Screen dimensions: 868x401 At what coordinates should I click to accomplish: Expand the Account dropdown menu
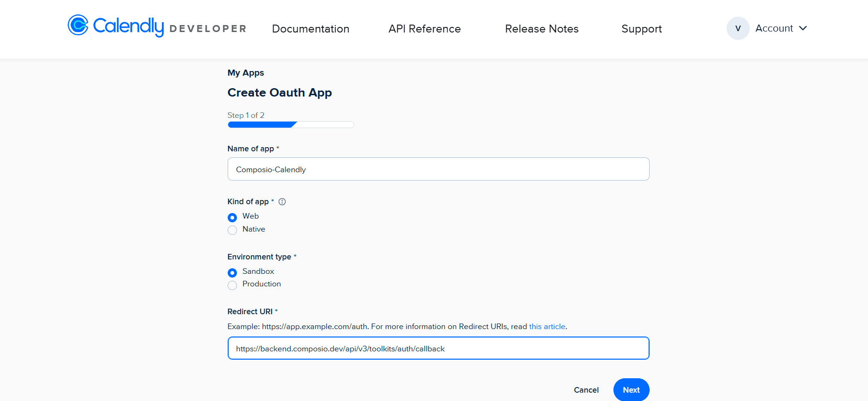(781, 28)
